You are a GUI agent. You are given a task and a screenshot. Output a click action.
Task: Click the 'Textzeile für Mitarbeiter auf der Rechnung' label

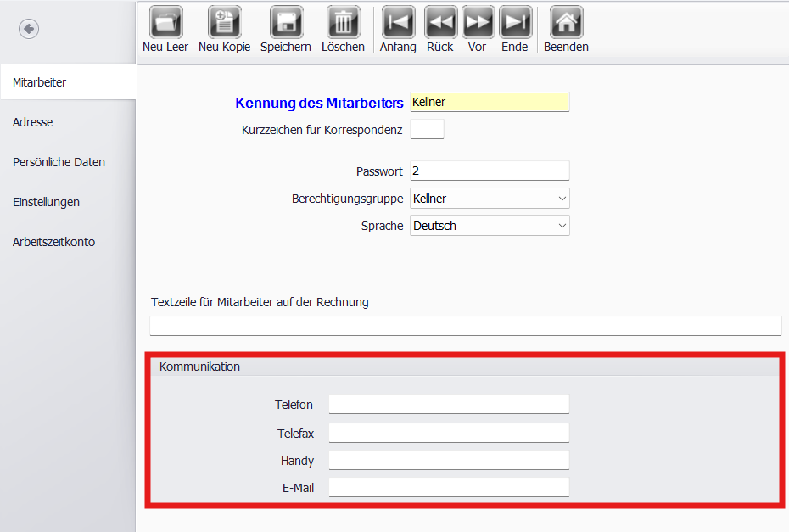click(x=260, y=302)
